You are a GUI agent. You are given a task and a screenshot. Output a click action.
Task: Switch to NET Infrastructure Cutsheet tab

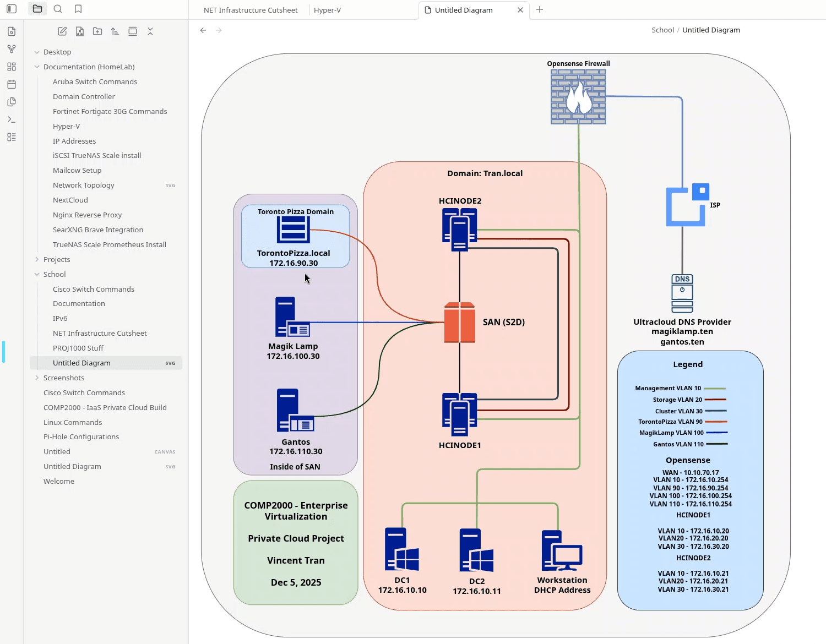(x=251, y=10)
